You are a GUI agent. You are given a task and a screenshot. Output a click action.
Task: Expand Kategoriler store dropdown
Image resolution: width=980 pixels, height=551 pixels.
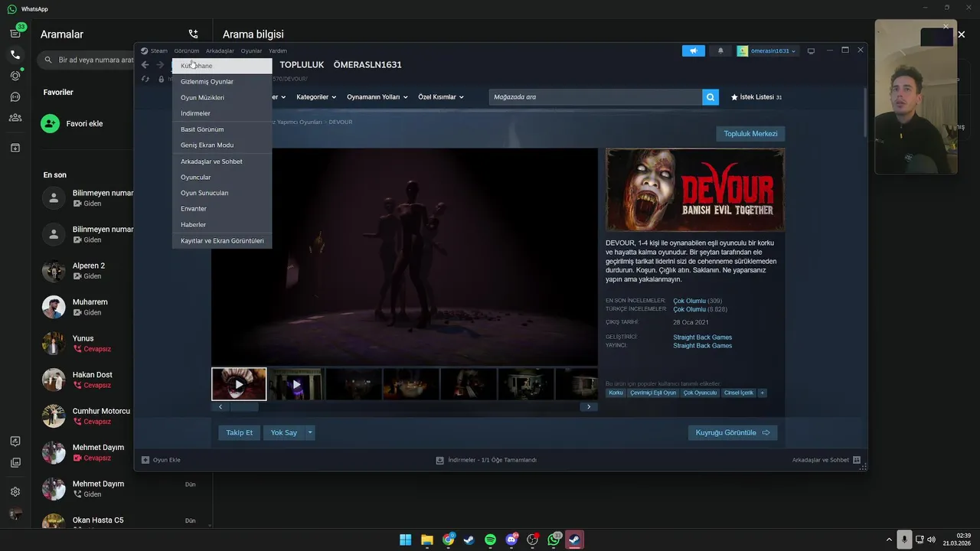316,97
